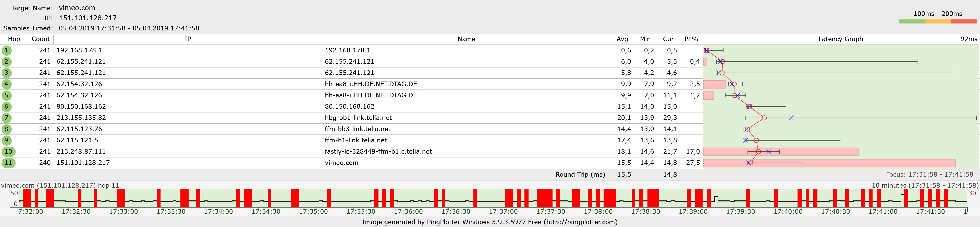
Task: Click the 17:35:00 timeline label
Action: [x=313, y=211]
